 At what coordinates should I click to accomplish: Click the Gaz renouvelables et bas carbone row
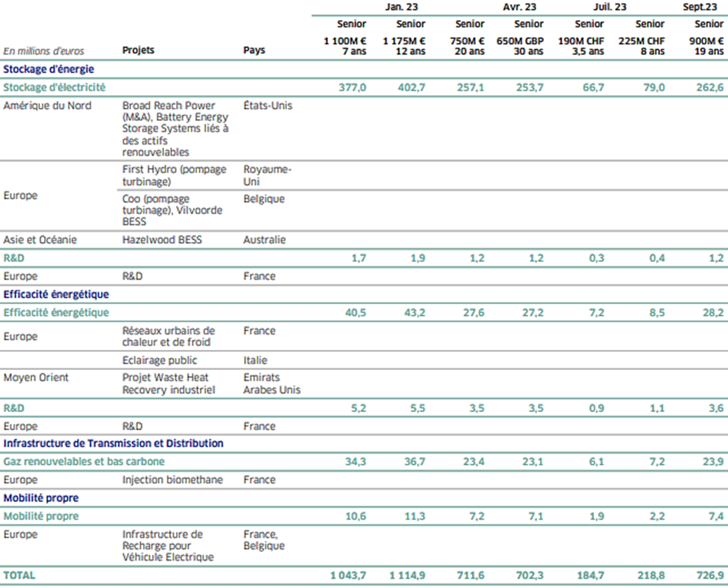[x=84, y=462]
